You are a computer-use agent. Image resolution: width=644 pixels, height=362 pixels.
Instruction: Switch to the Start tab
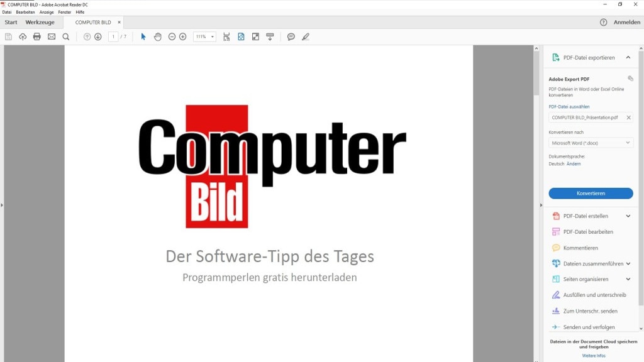point(11,22)
